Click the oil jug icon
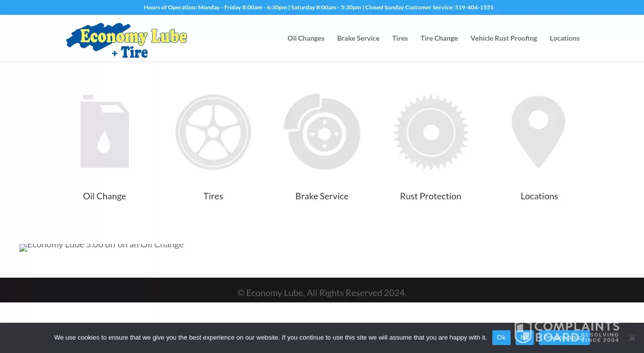The width and height of the screenshot is (644, 353). (105, 132)
